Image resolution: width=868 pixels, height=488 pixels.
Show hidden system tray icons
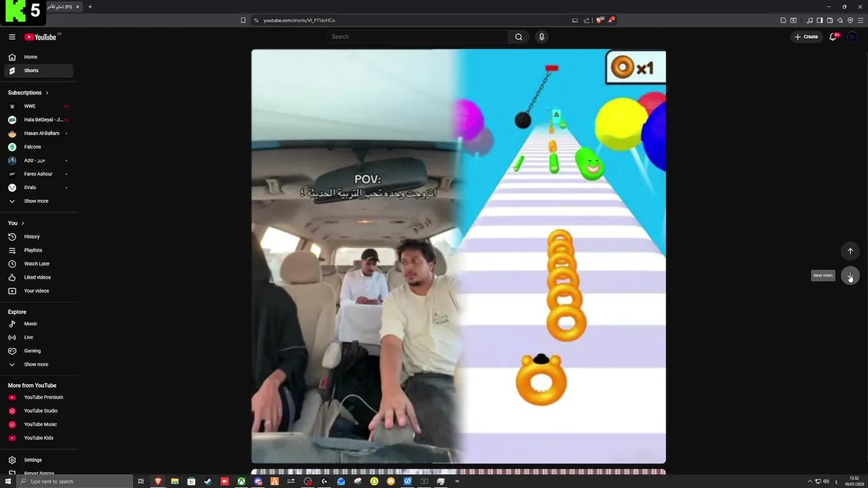tap(810, 481)
